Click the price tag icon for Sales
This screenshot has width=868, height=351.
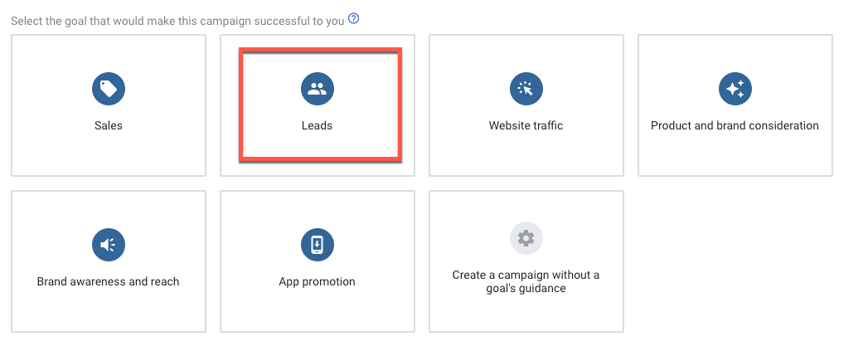(x=109, y=89)
